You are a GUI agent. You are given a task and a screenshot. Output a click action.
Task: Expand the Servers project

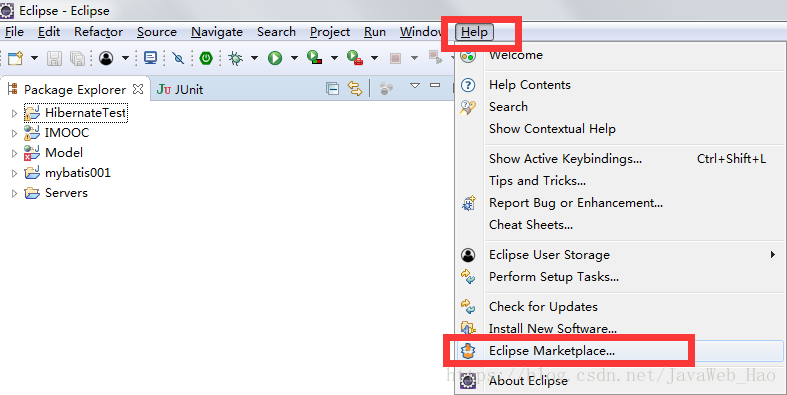coord(15,194)
